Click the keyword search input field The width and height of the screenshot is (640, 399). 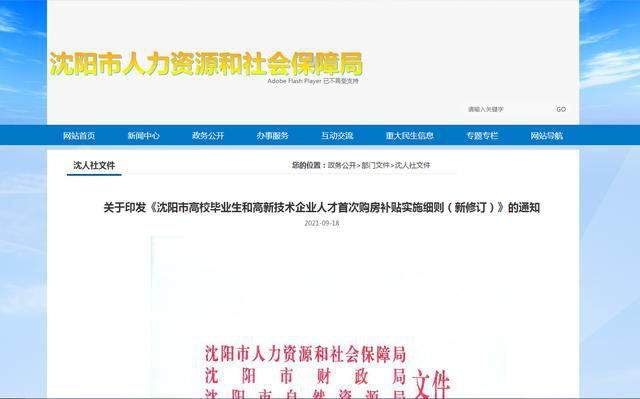[x=507, y=109]
